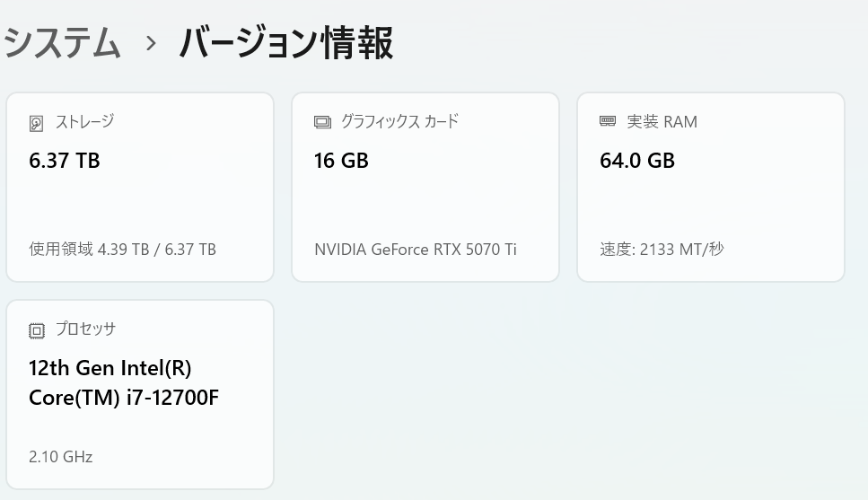Click the installed RAM memory icon

(x=608, y=121)
